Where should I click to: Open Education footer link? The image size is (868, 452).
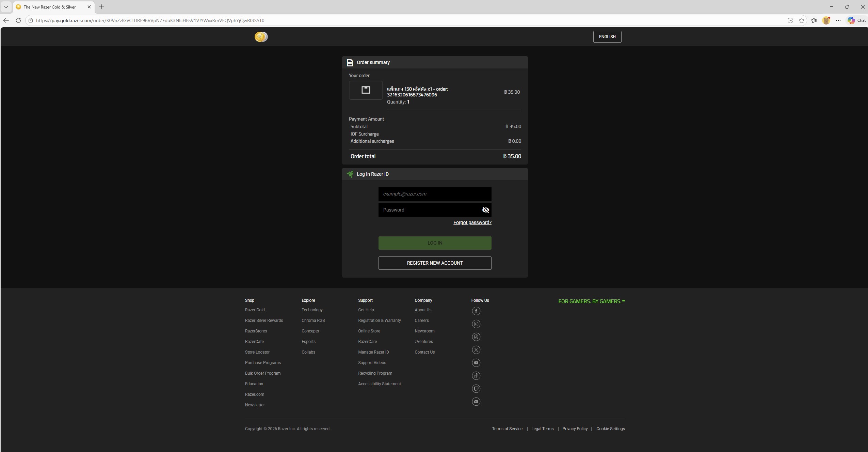click(x=254, y=384)
